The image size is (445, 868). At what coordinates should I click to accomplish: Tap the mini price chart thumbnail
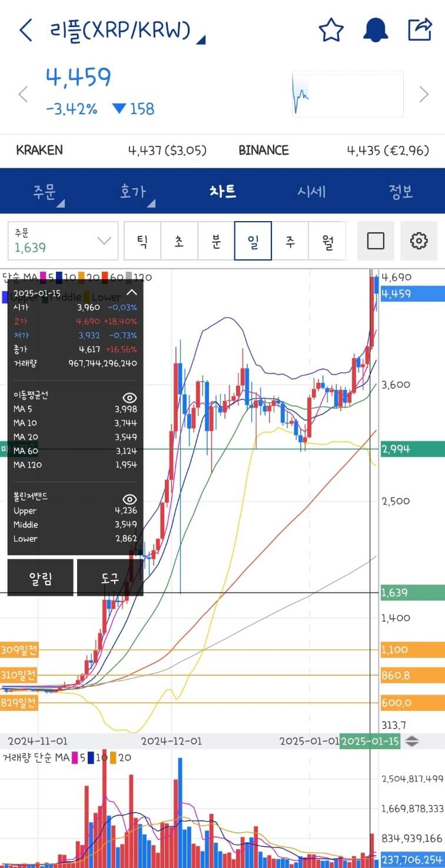pyautogui.click(x=347, y=94)
